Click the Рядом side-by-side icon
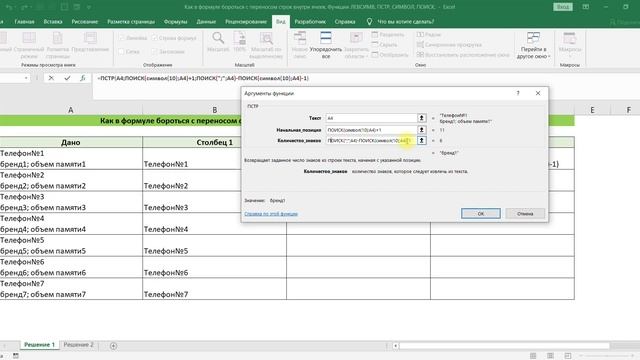This screenshot has height=360, width=640. [x=429, y=35]
